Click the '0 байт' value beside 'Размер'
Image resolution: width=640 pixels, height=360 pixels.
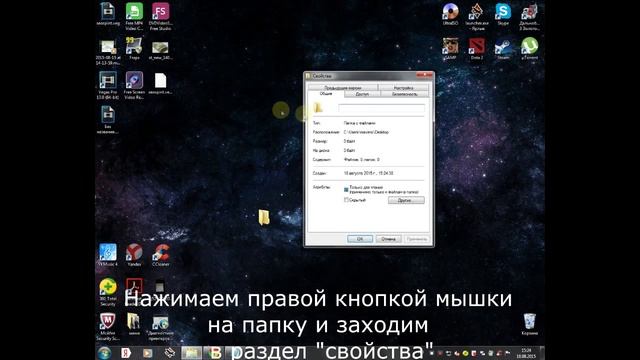click(349, 141)
